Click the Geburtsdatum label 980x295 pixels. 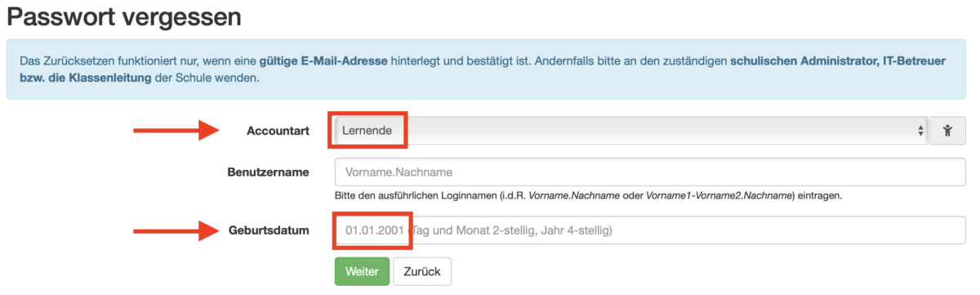click(268, 230)
